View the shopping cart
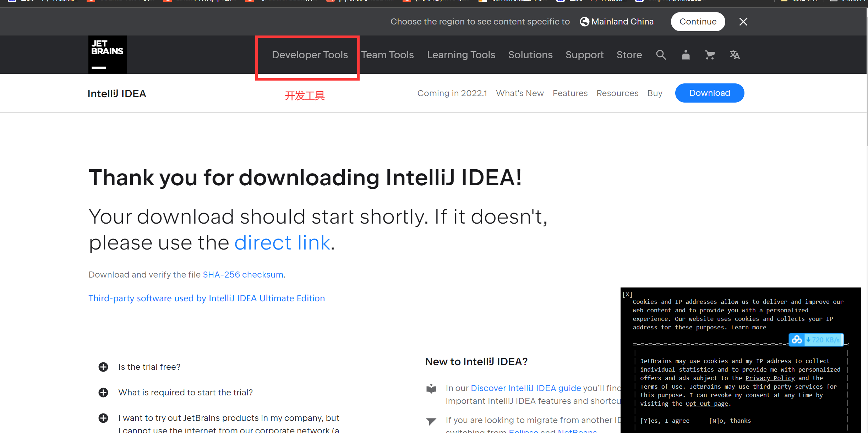This screenshot has width=868, height=433. [x=710, y=55]
